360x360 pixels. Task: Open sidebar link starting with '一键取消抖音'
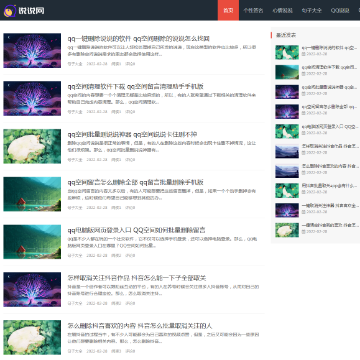330,206
